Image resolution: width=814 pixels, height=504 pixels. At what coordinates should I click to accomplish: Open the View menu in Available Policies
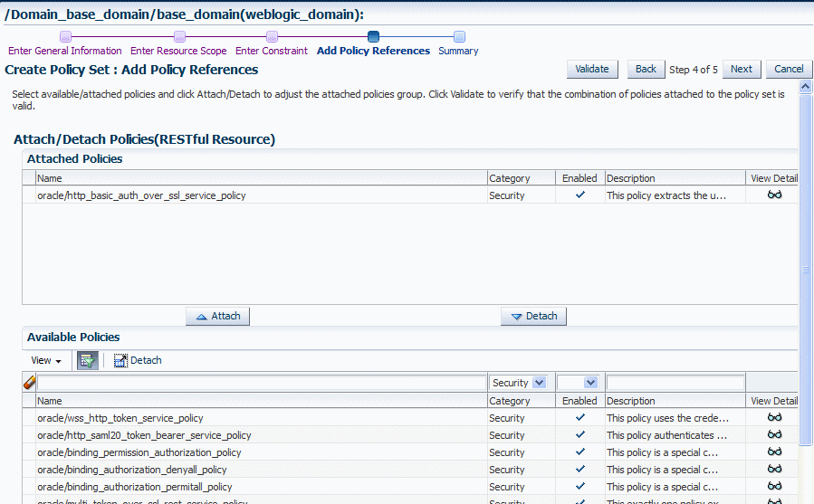(45, 360)
